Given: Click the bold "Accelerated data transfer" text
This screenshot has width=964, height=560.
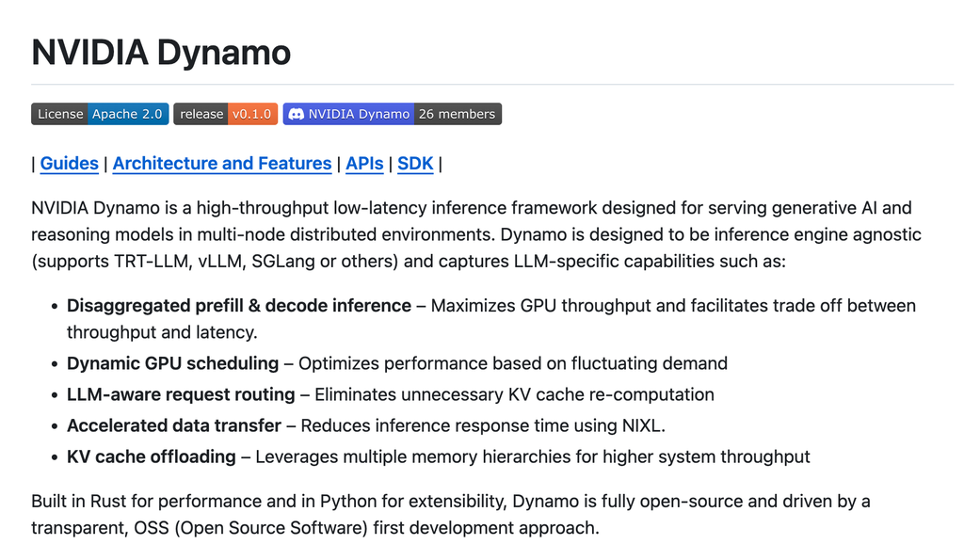Looking at the screenshot, I should [174, 426].
